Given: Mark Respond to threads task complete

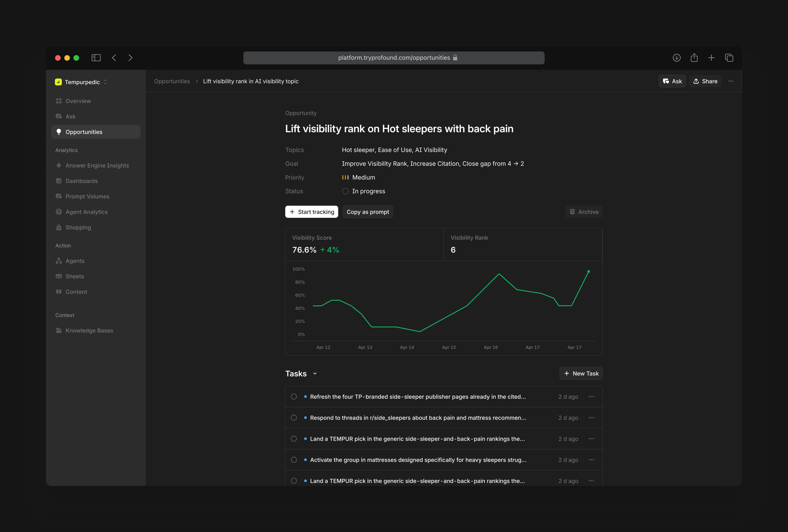Looking at the screenshot, I should pos(294,418).
